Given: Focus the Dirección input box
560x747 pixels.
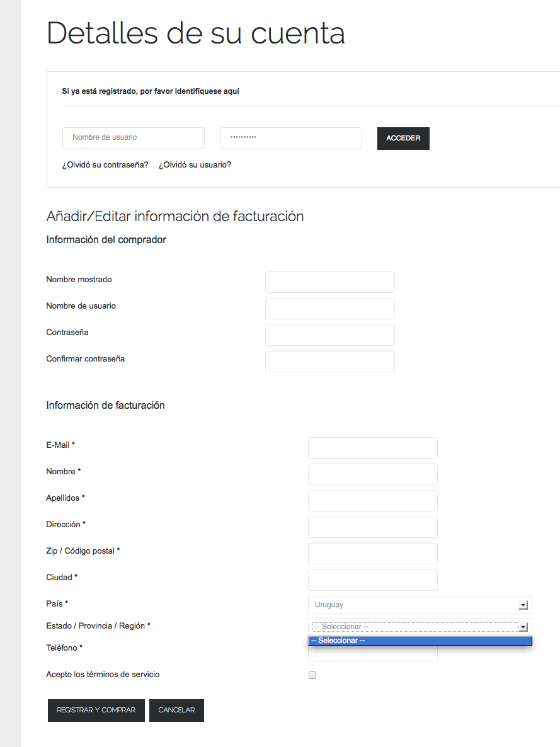Looking at the screenshot, I should 373,527.
